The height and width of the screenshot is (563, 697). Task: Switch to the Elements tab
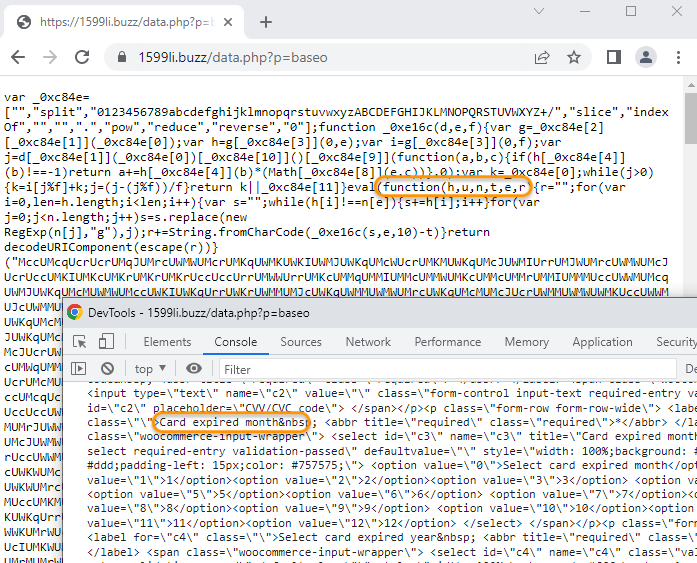tap(167, 342)
